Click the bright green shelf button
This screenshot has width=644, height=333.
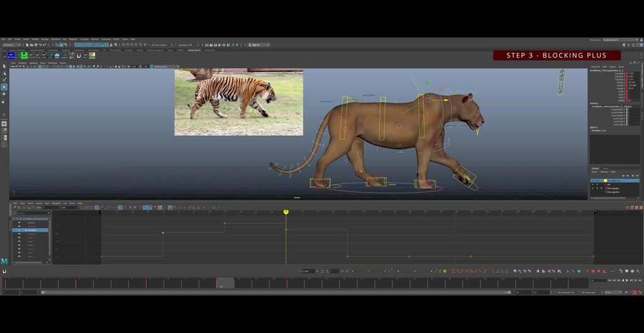click(25, 55)
